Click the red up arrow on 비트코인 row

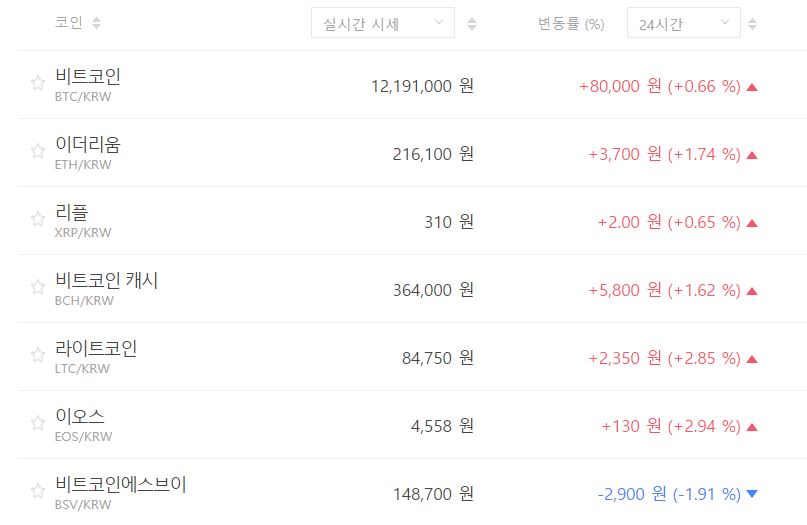[x=752, y=87]
